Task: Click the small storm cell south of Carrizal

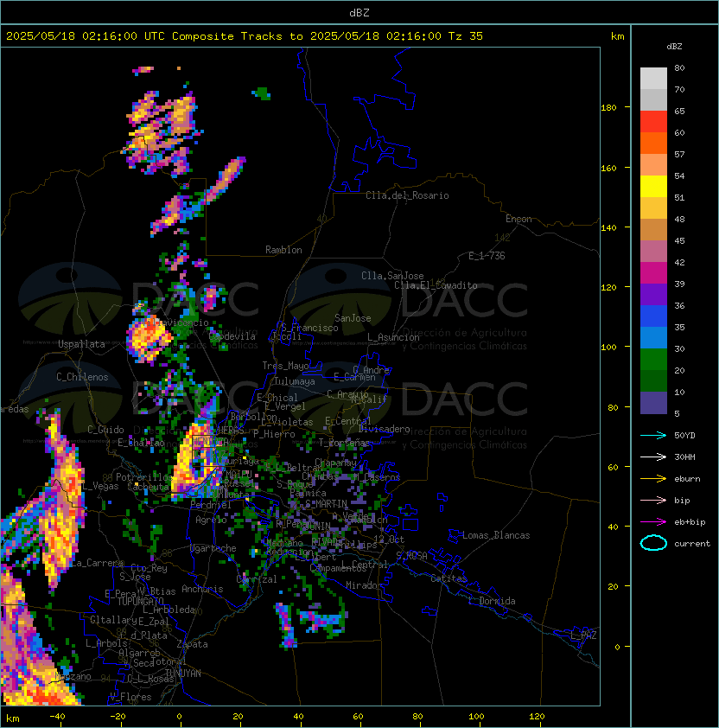Action: pos(286,624)
